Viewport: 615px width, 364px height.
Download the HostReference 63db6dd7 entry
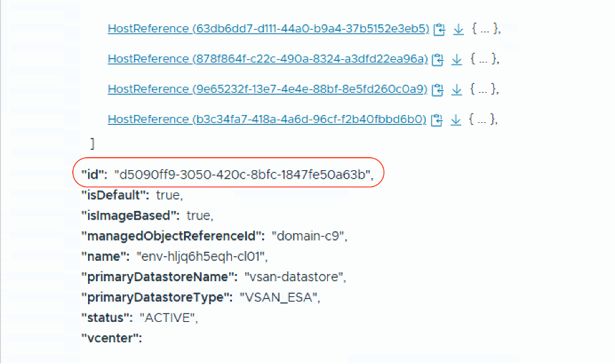pos(458,29)
